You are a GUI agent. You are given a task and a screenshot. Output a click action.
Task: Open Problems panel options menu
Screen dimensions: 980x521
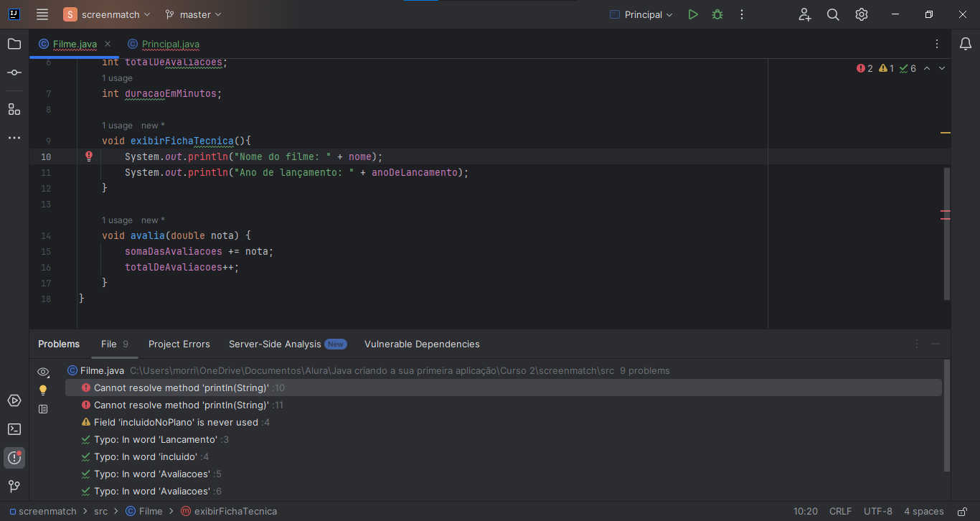[917, 344]
